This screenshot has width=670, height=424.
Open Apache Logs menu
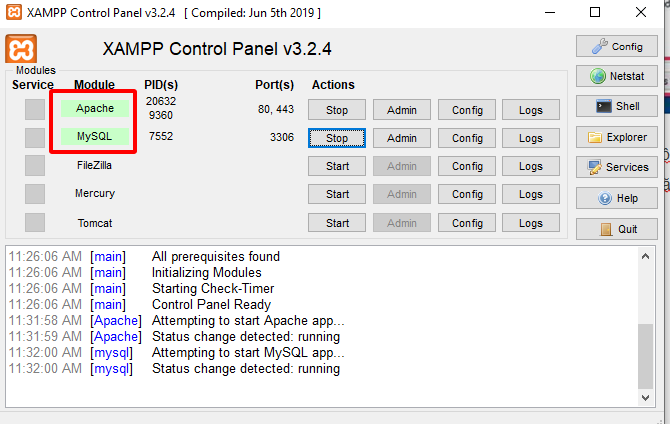click(x=531, y=110)
